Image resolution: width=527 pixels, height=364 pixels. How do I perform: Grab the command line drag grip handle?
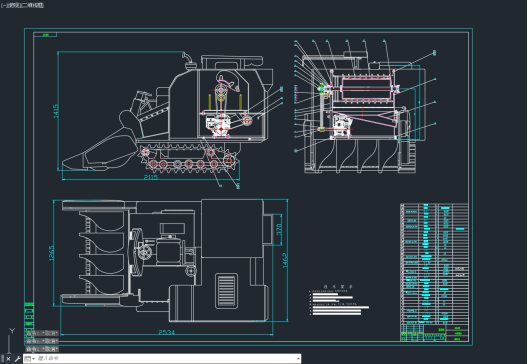tap(2, 359)
